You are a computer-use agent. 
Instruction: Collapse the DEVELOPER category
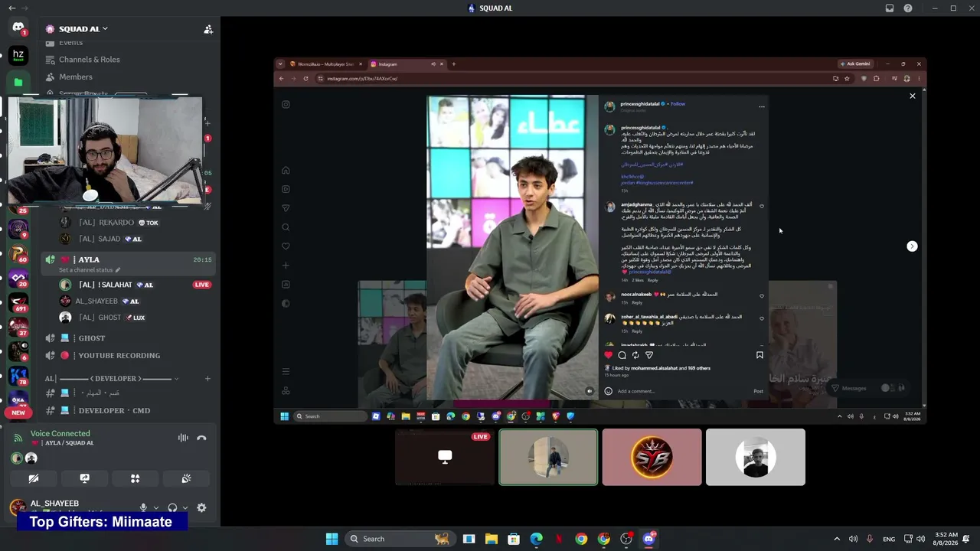tap(112, 379)
